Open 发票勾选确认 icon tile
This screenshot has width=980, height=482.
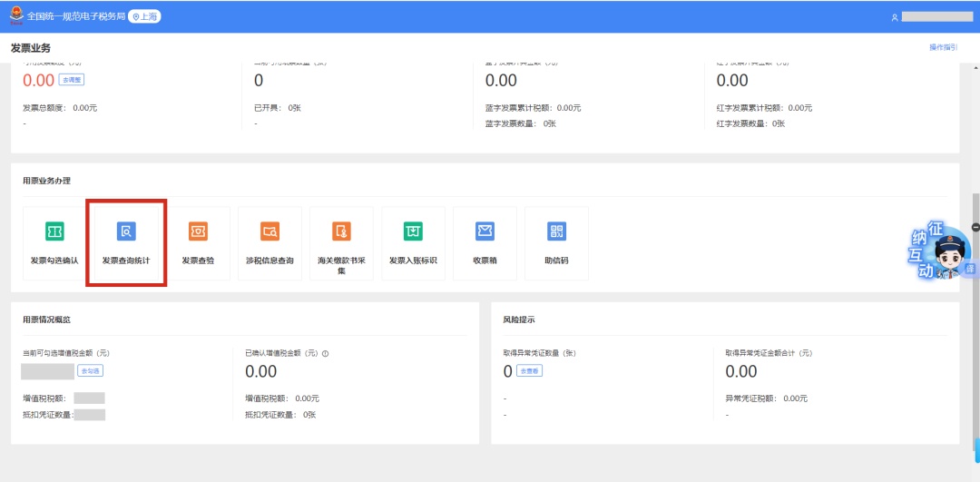54,232
